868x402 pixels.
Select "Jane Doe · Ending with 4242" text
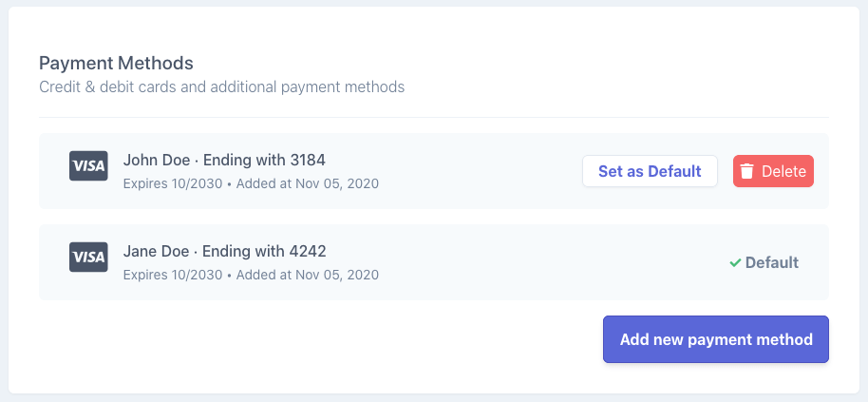224,251
